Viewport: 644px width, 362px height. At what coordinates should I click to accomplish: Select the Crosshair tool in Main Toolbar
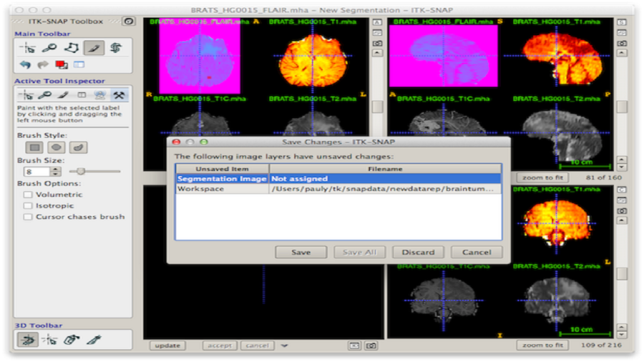pyautogui.click(x=27, y=48)
